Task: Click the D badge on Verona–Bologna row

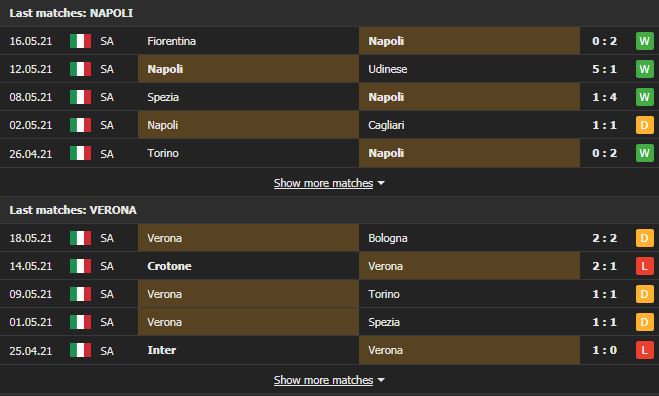Action: click(644, 238)
